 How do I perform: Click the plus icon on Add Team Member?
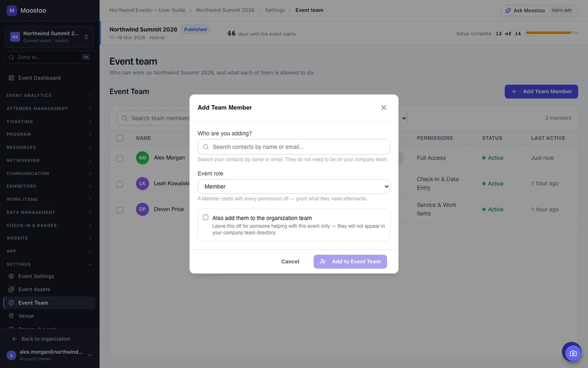click(514, 92)
